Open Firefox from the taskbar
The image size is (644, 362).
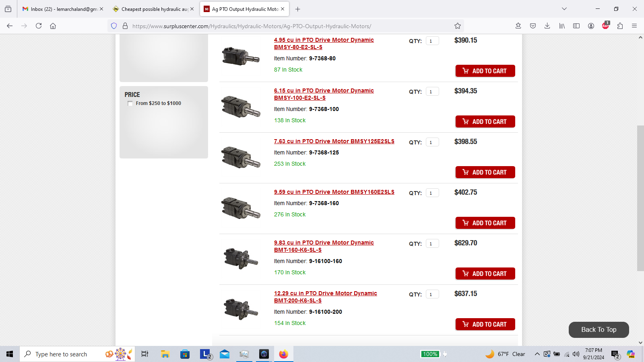point(284,354)
